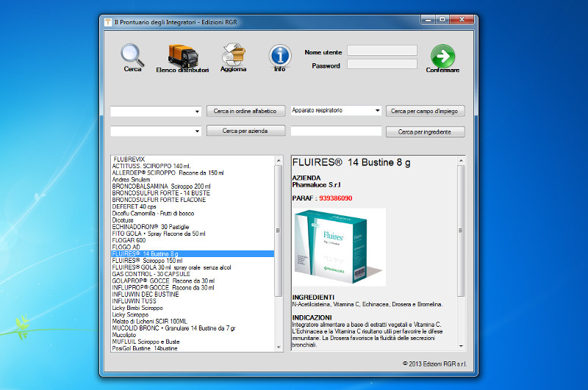
Task: Click details panel scrollbar up arrow
Action: pos(462,160)
